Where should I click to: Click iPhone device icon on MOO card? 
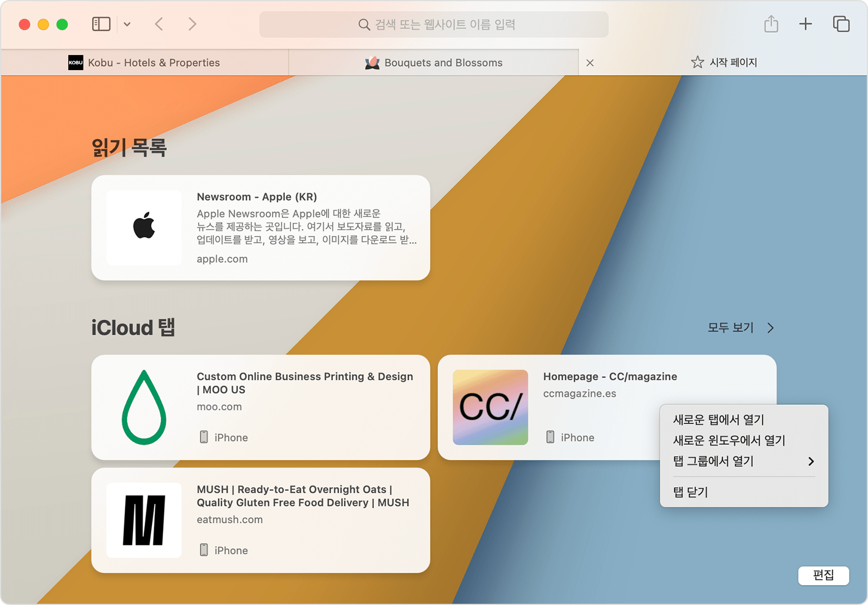(x=204, y=437)
